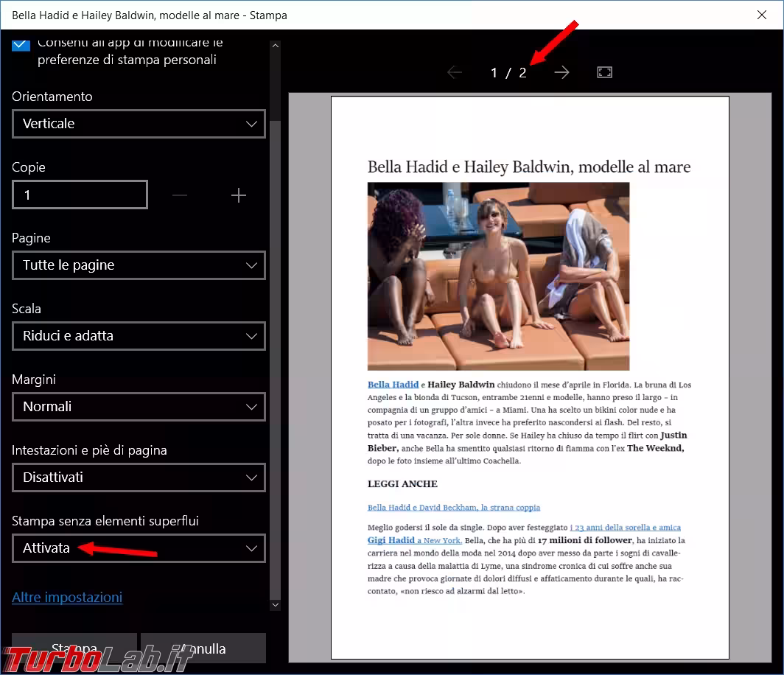Open the Orientamento dropdown showing Verticale
Screen dimensions: 784x675
139,124
